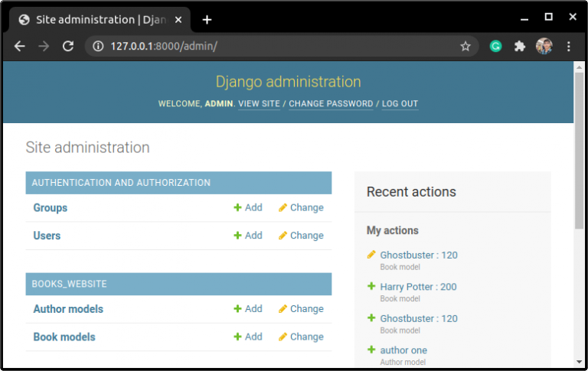Click Author model label under author one

[403, 362]
